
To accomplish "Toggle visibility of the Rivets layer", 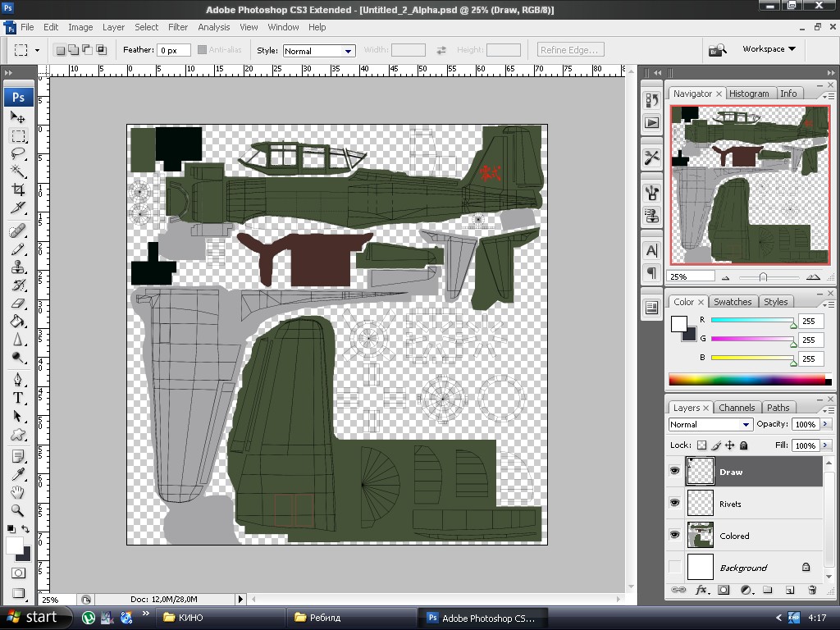I will click(675, 504).
